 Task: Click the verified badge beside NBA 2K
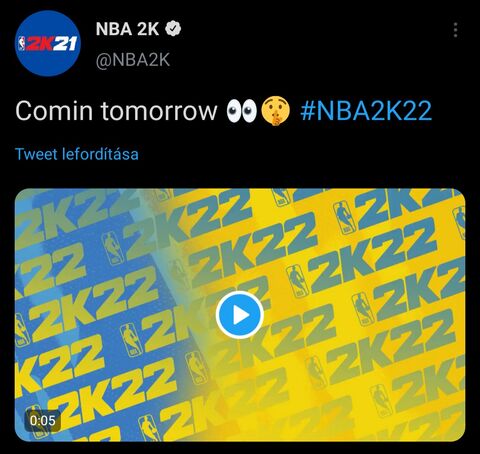(173, 29)
